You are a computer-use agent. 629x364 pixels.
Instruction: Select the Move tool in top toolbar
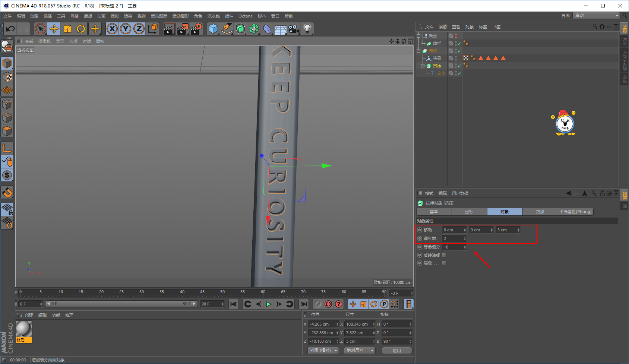pos(54,29)
